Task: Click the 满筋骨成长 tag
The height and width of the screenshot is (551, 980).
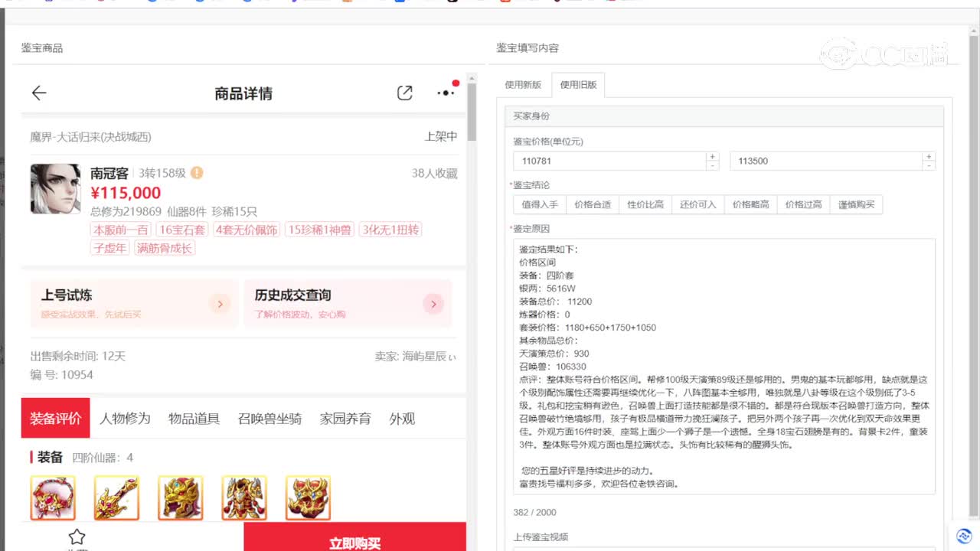Action: click(165, 248)
